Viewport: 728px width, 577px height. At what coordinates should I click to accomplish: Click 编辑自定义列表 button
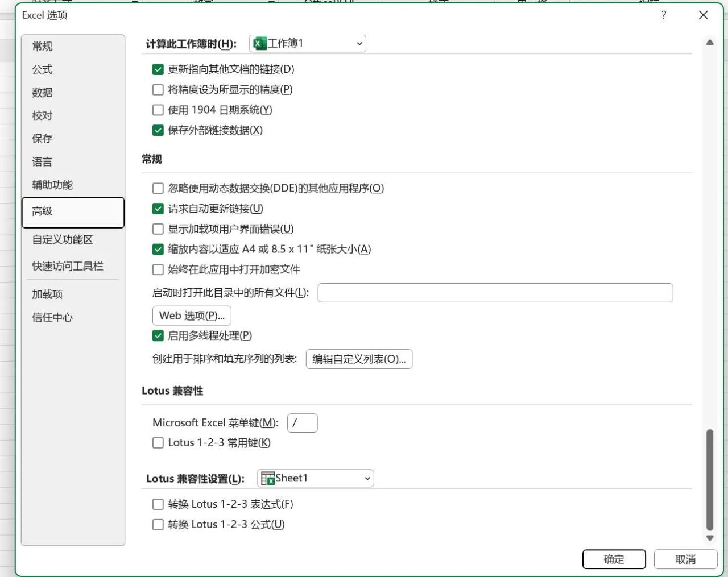click(x=359, y=359)
